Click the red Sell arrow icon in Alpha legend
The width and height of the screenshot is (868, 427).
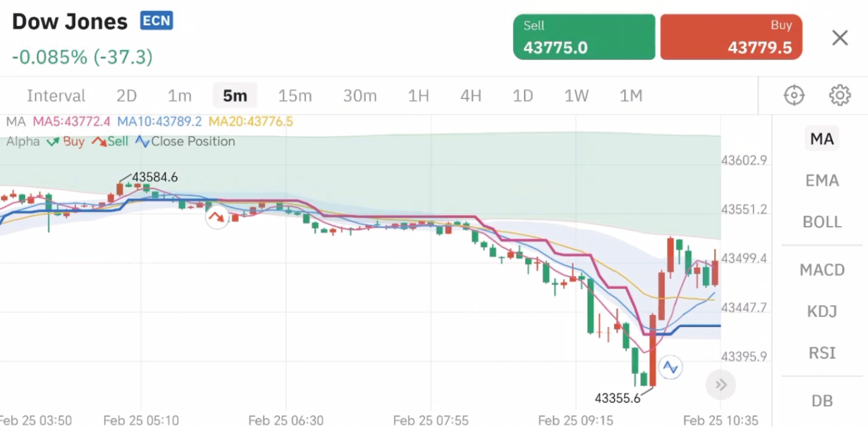tap(99, 142)
